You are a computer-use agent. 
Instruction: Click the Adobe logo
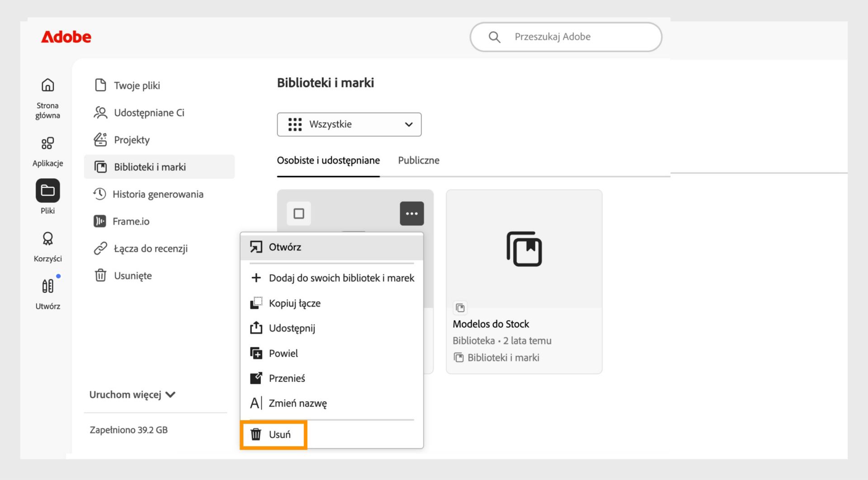click(x=66, y=37)
